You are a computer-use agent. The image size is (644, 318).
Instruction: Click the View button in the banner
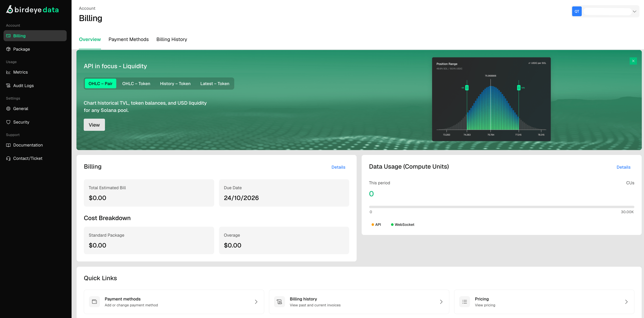(x=94, y=125)
